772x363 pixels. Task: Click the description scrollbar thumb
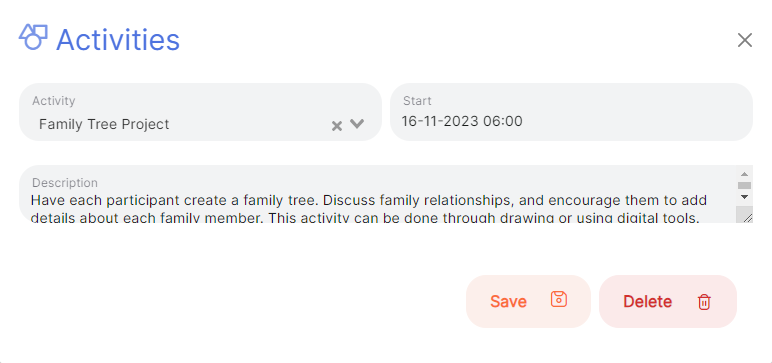(744, 185)
